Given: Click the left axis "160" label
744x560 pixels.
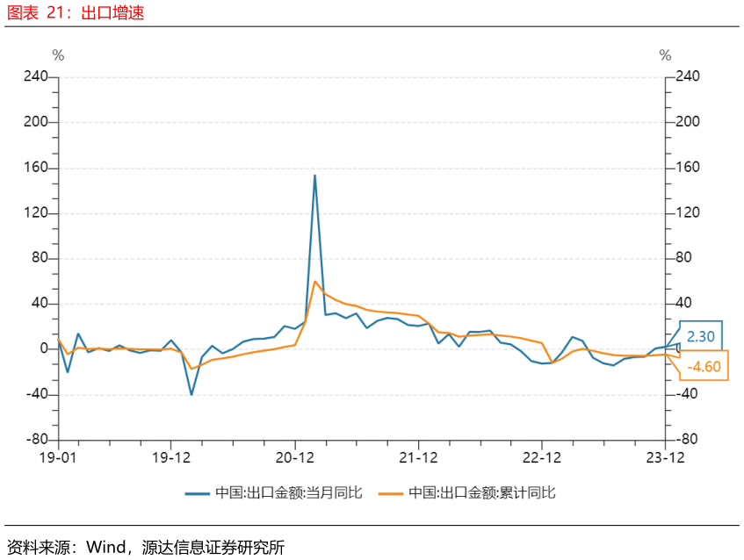Looking at the screenshot, I should pyautogui.click(x=36, y=168).
